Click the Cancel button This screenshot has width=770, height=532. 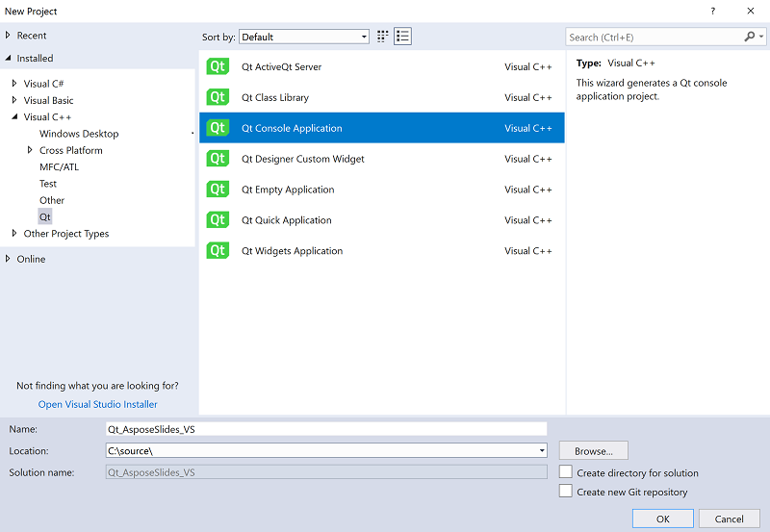click(729, 519)
